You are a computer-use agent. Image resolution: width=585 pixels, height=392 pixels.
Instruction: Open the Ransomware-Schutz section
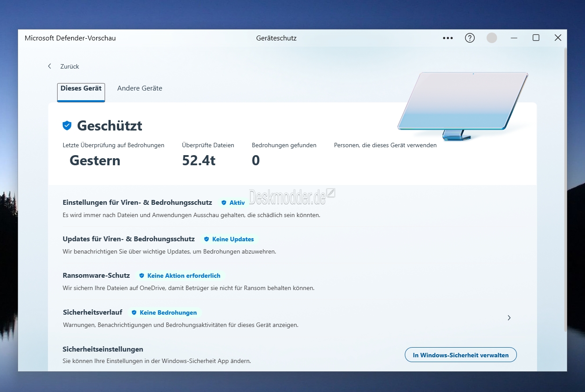tap(96, 276)
